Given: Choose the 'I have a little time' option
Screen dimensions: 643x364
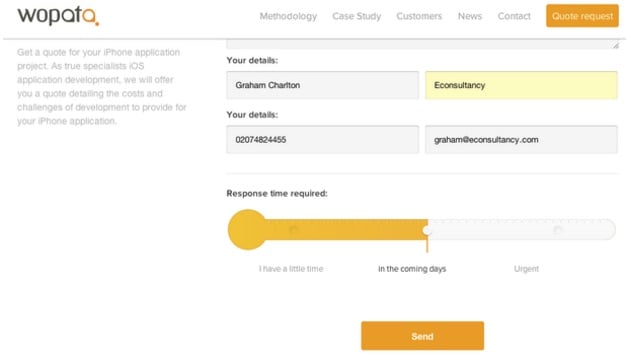Looking at the screenshot, I should click(291, 269).
